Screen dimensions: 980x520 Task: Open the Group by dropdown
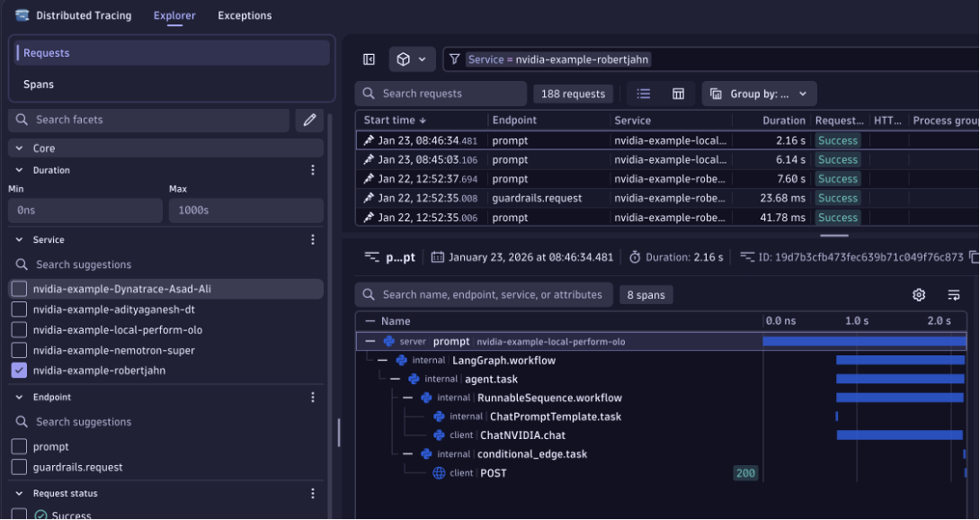tap(758, 94)
